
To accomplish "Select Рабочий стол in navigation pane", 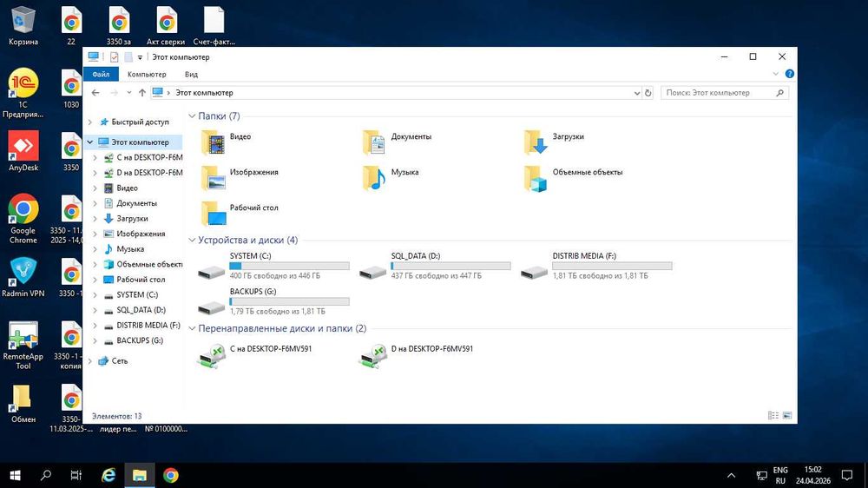I will point(140,280).
